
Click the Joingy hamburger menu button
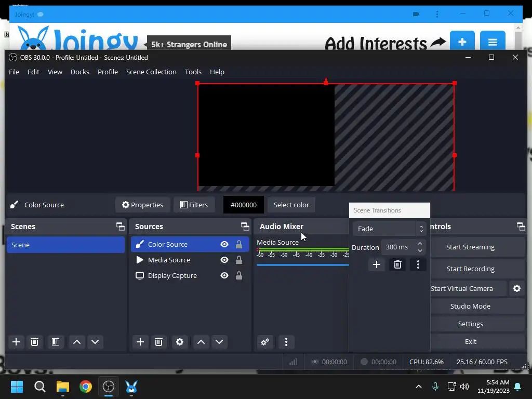[493, 42]
